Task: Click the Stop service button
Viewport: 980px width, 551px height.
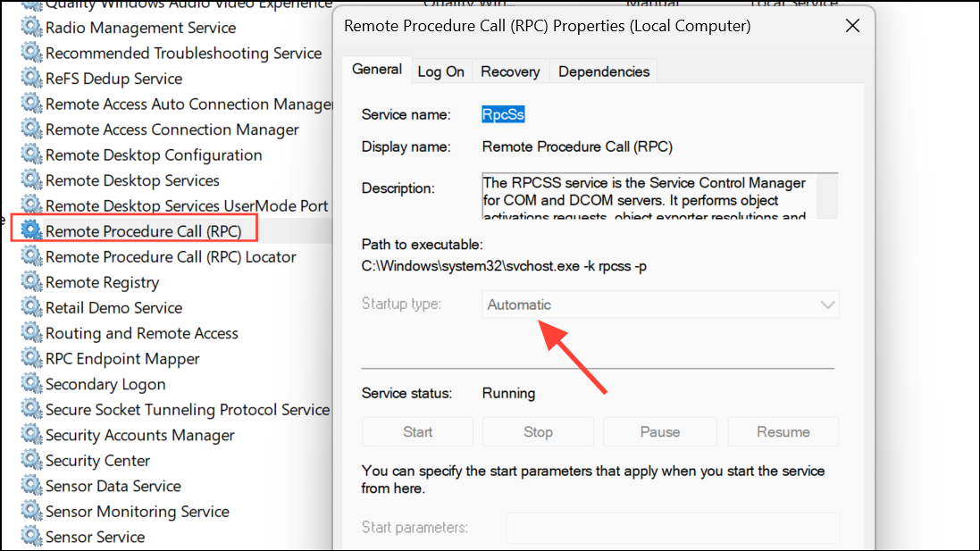Action: pos(538,431)
